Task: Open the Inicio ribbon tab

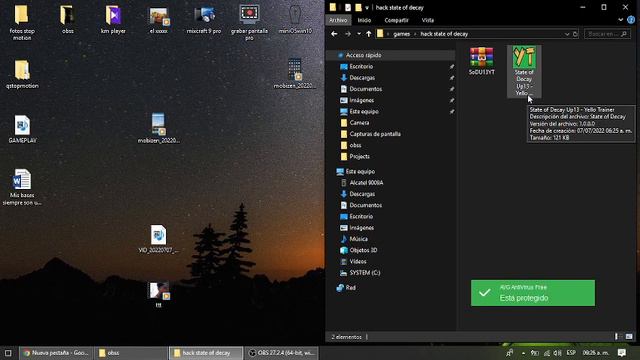Action: (364, 20)
